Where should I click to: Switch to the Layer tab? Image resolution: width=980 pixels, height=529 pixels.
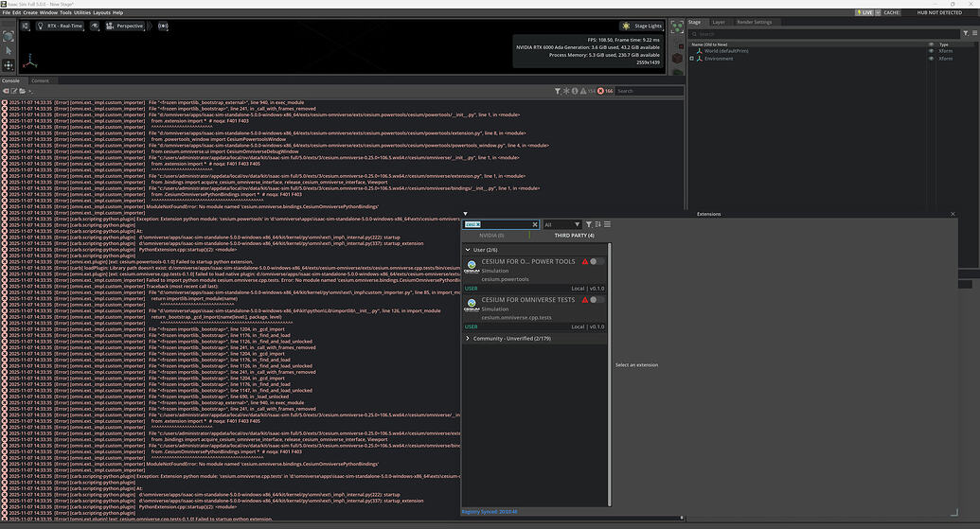pos(719,22)
